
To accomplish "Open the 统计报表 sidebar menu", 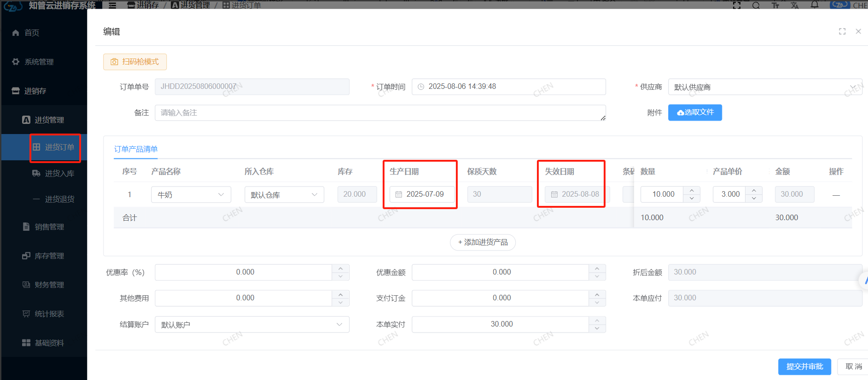I will click(x=49, y=314).
